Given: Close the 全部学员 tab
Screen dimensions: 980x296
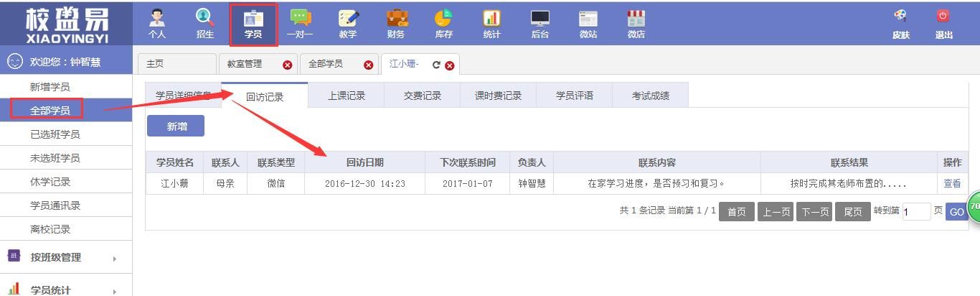Looking at the screenshot, I should pos(369,65).
